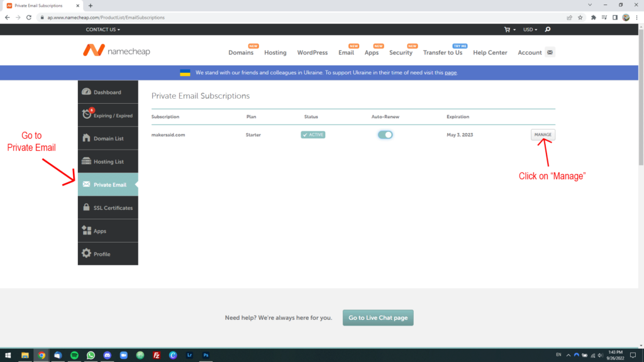Expand the CONTACT US dropdown

coord(103,30)
